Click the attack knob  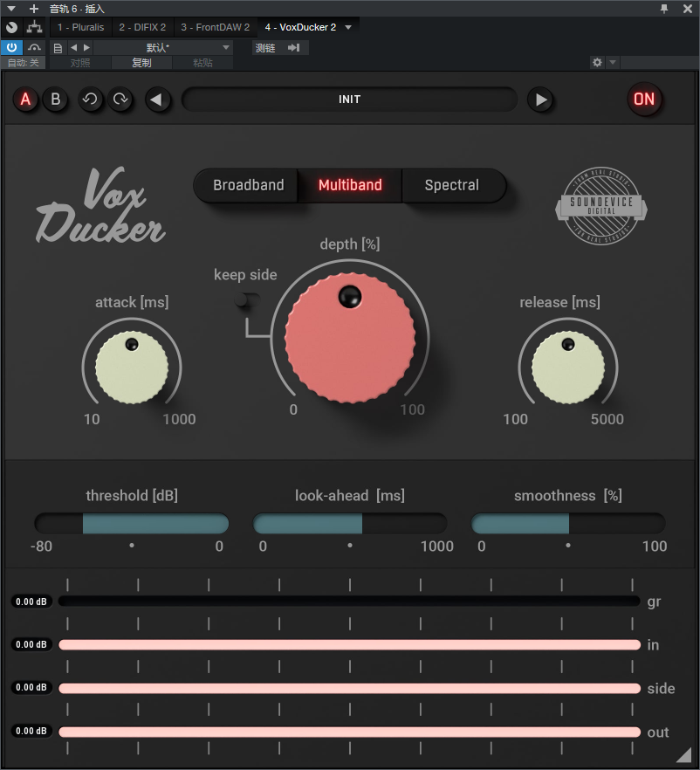[x=132, y=368]
